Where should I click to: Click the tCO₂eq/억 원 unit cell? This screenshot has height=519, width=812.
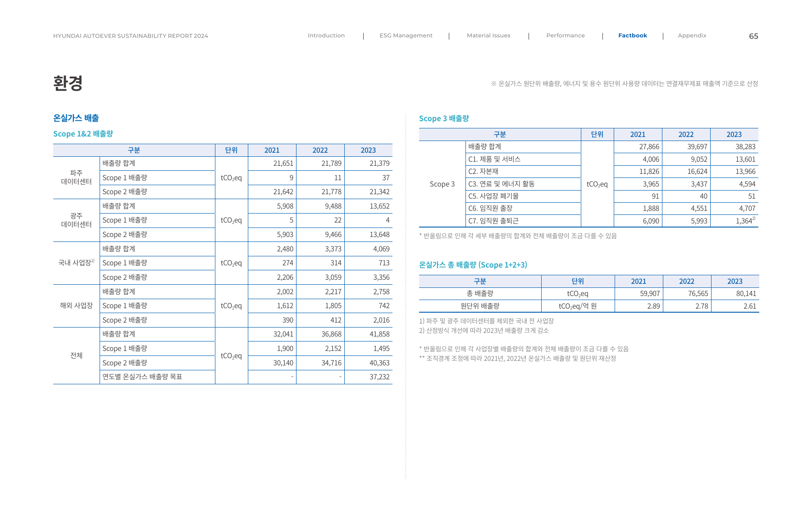[x=578, y=306]
